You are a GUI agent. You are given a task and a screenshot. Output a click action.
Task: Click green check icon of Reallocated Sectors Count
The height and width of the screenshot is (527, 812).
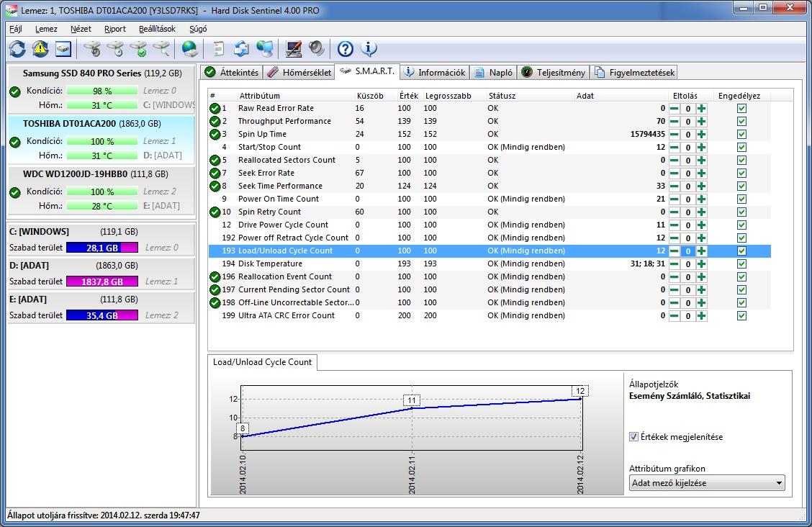(215, 160)
